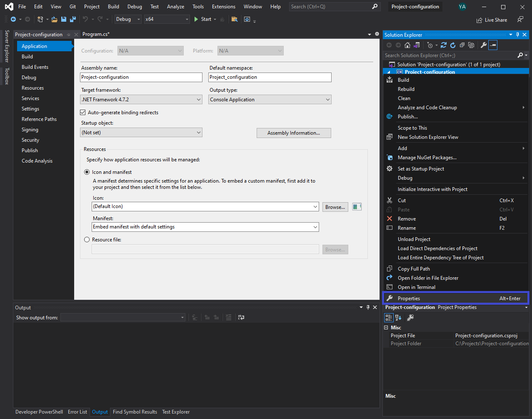
Task: Click the Clear All icon in Output window
Action: 229,317
